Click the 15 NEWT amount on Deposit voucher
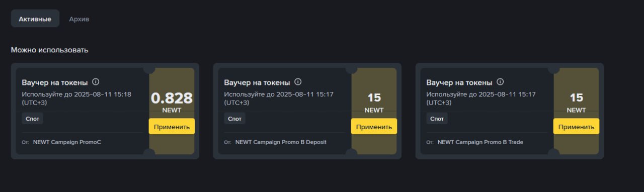The image size is (644, 192). click(x=374, y=103)
